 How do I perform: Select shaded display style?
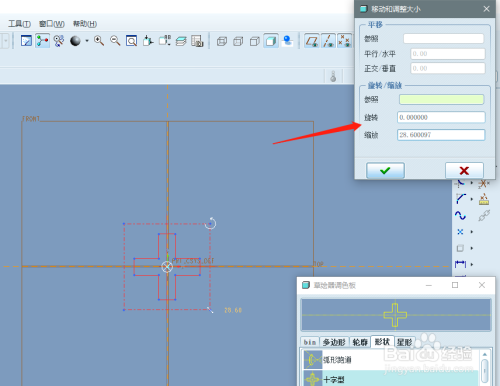[x=271, y=41]
